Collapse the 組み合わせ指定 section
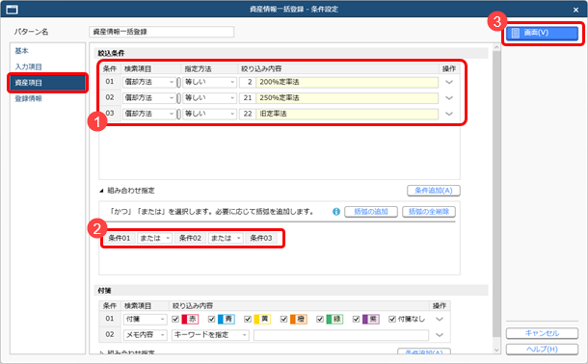 (x=101, y=191)
